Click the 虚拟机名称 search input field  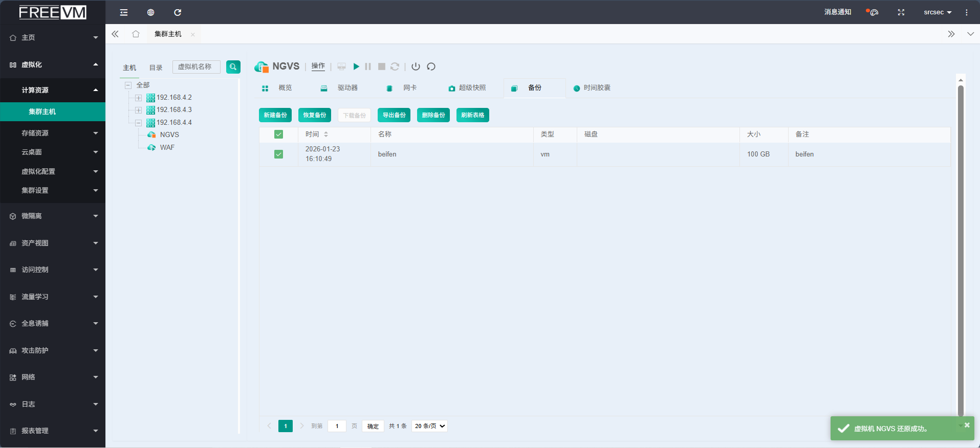[x=197, y=67]
